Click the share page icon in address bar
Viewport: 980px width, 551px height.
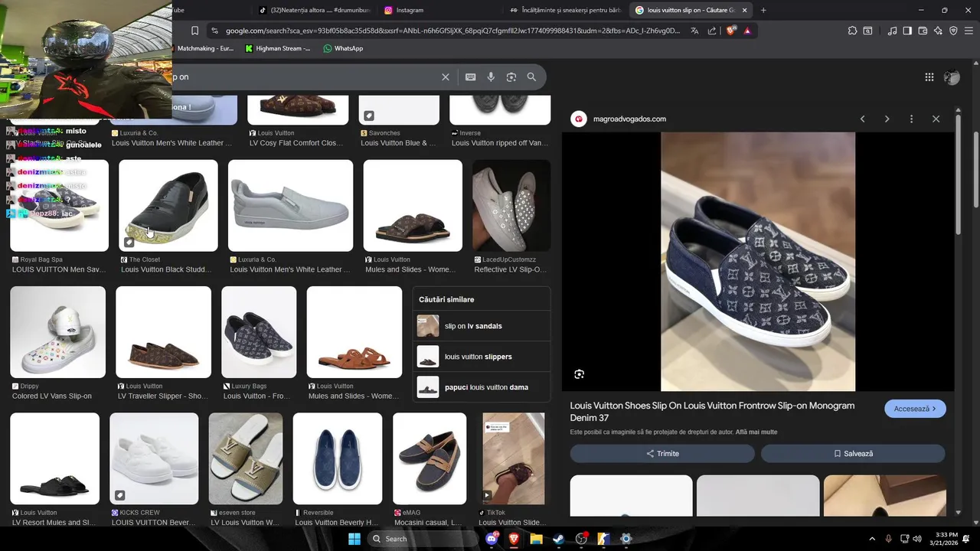tap(712, 31)
